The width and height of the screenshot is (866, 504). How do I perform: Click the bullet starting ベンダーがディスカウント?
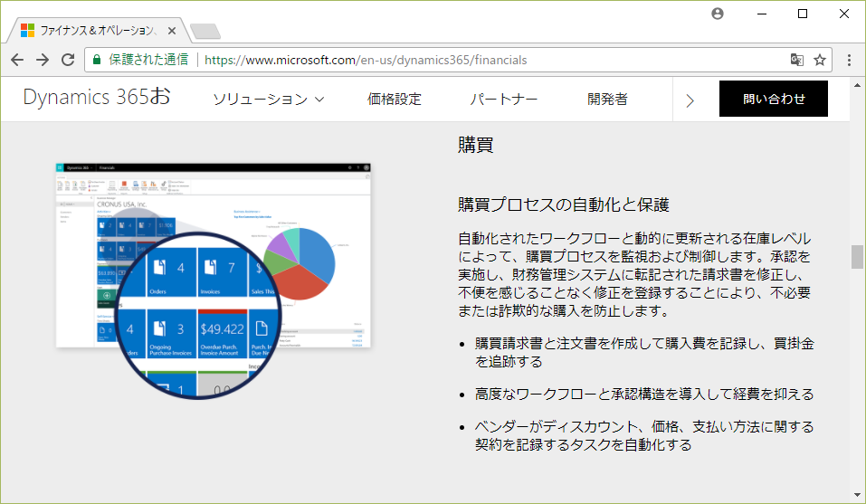tap(644, 435)
